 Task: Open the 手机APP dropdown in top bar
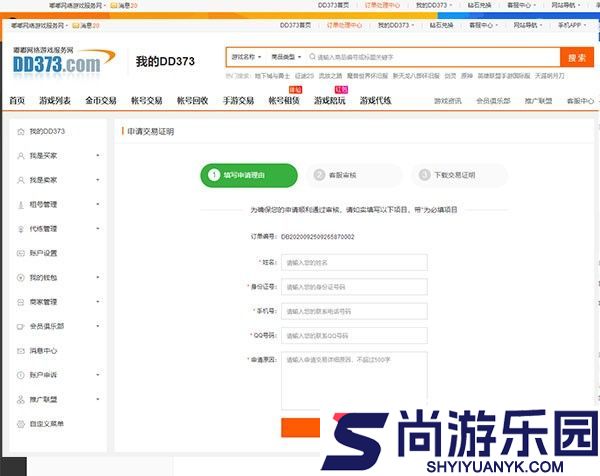pyautogui.click(x=572, y=25)
